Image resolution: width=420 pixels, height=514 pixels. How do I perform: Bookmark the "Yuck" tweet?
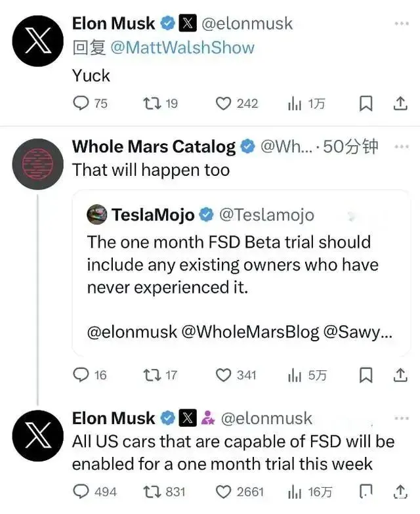pos(367,103)
